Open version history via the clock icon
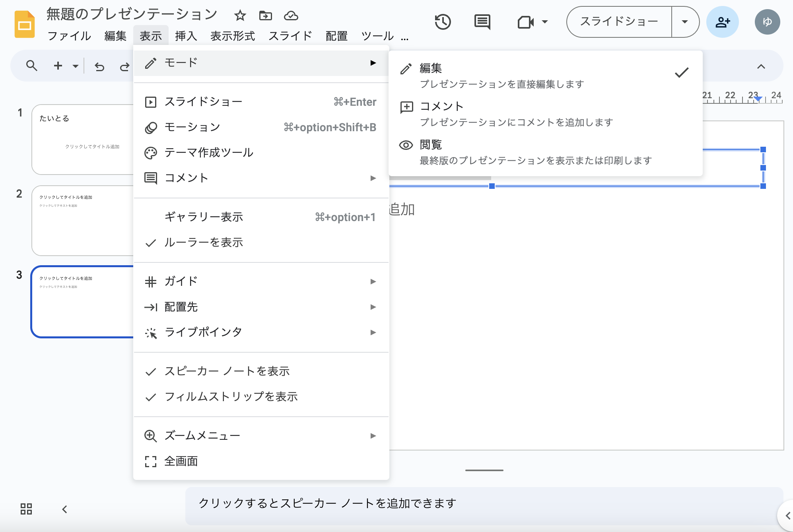 (443, 22)
